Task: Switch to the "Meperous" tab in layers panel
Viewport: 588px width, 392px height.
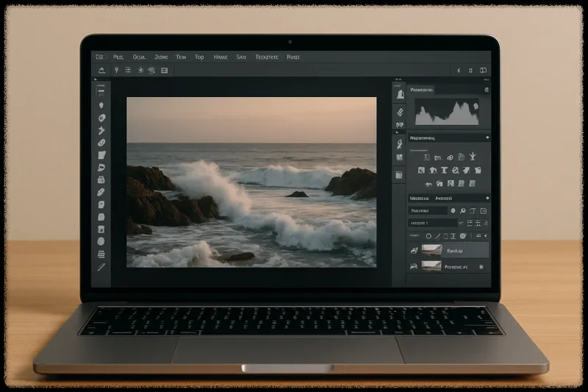Action: tap(419, 198)
